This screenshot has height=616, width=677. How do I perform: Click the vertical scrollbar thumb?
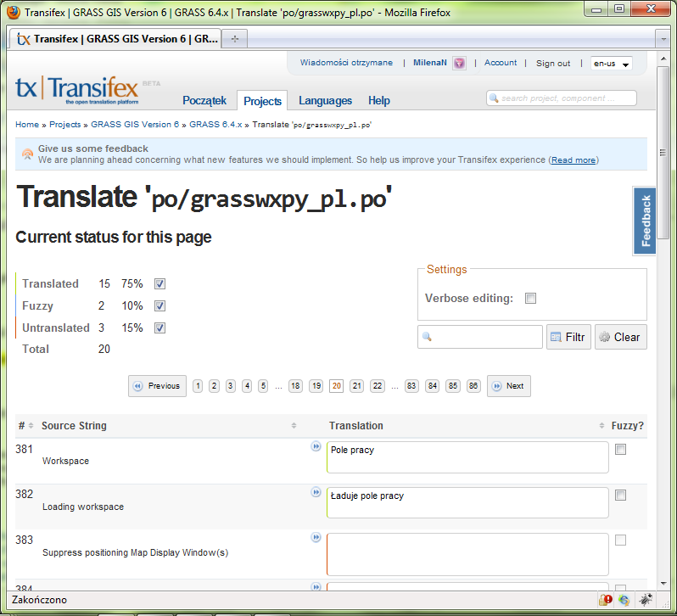(663, 153)
